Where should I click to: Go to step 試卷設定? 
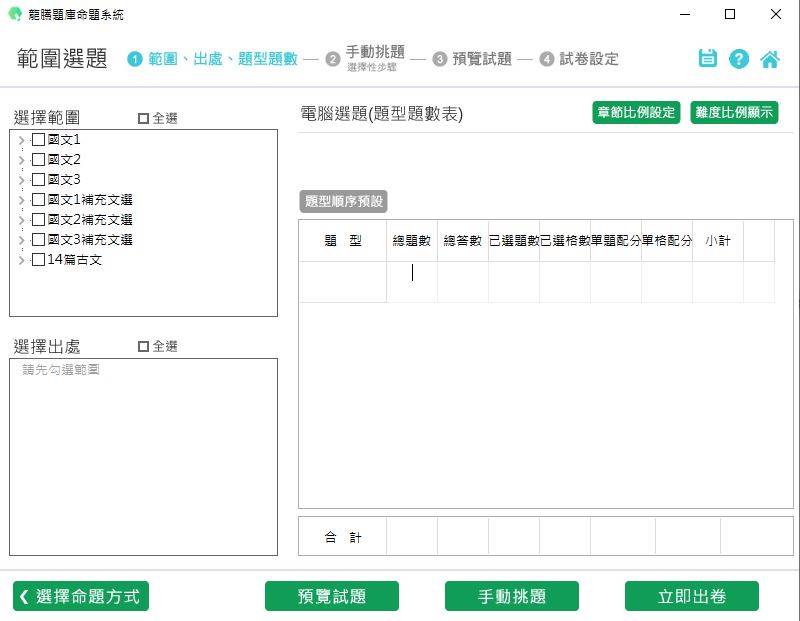[x=589, y=59]
